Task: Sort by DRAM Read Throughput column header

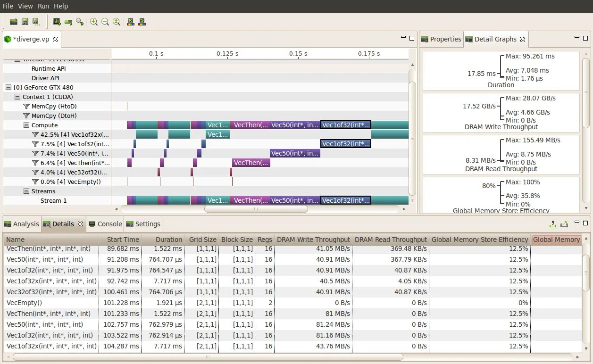Action: click(391, 240)
